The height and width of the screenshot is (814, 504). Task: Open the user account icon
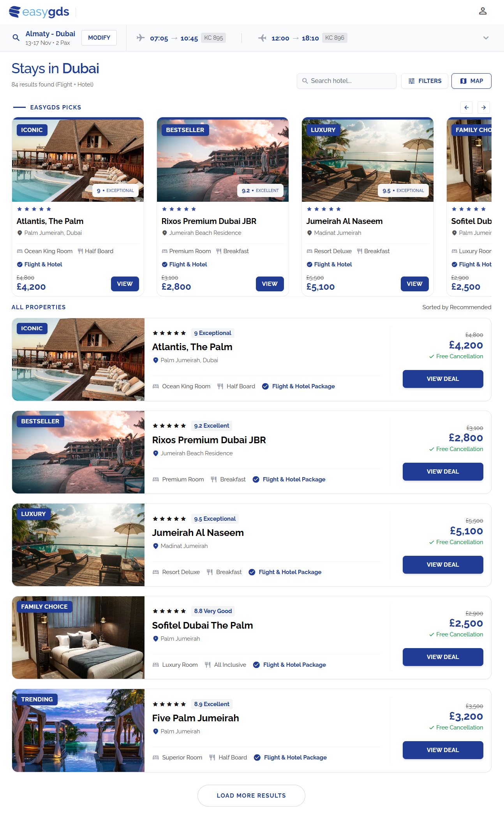pyautogui.click(x=483, y=11)
